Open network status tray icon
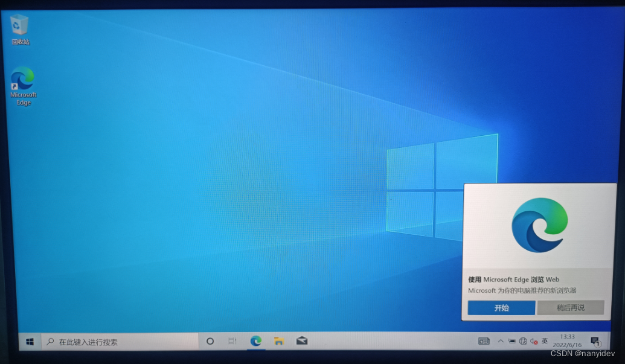 pyautogui.click(x=522, y=341)
